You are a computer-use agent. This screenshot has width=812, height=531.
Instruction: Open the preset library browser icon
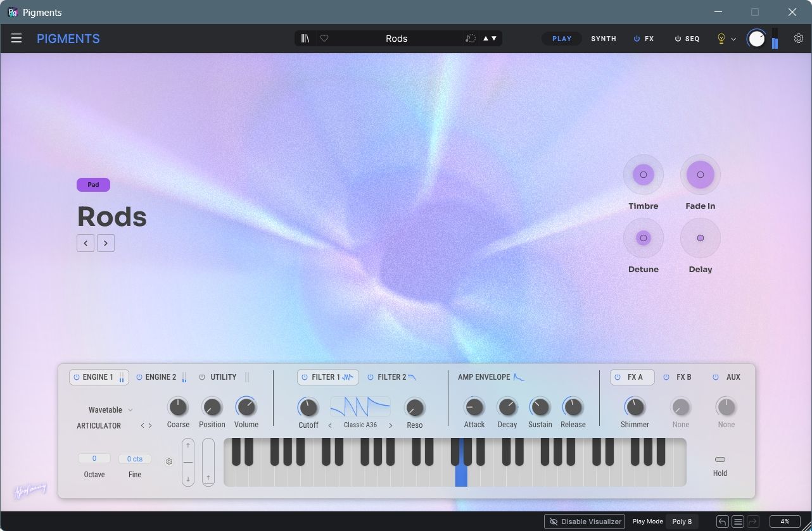coord(305,38)
